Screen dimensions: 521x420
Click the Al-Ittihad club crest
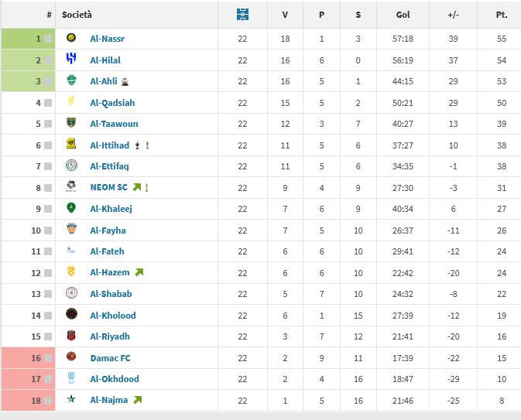[x=71, y=145]
